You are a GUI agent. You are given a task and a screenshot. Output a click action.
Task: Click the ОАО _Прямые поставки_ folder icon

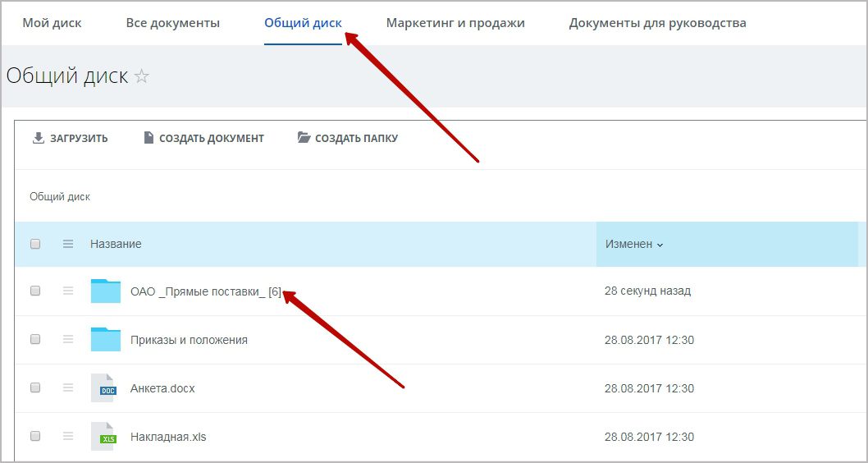pyautogui.click(x=106, y=291)
